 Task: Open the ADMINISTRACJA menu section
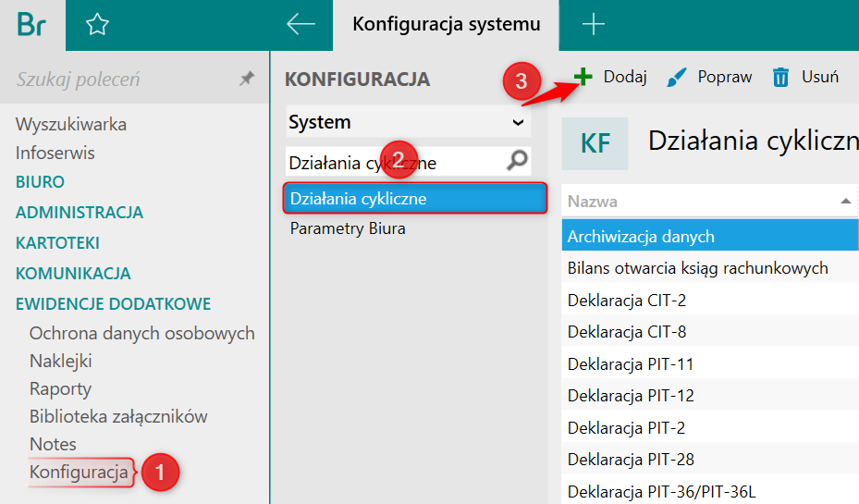[x=80, y=213]
